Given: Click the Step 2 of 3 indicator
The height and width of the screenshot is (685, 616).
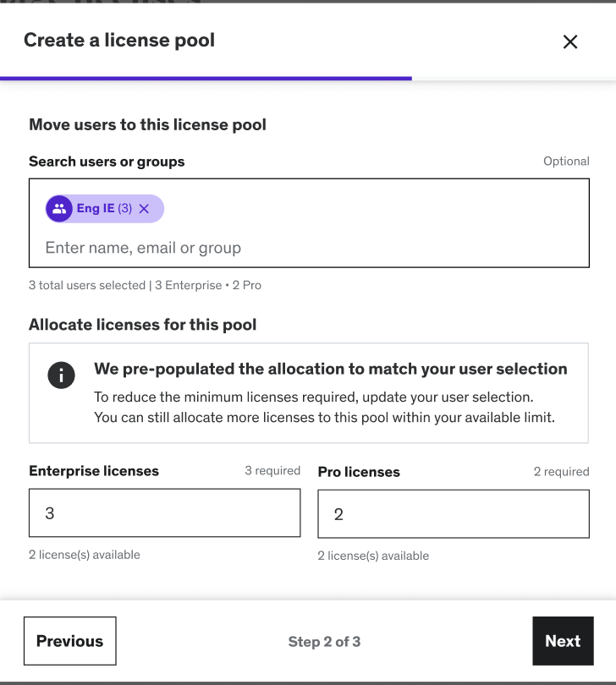Looking at the screenshot, I should 324,642.
